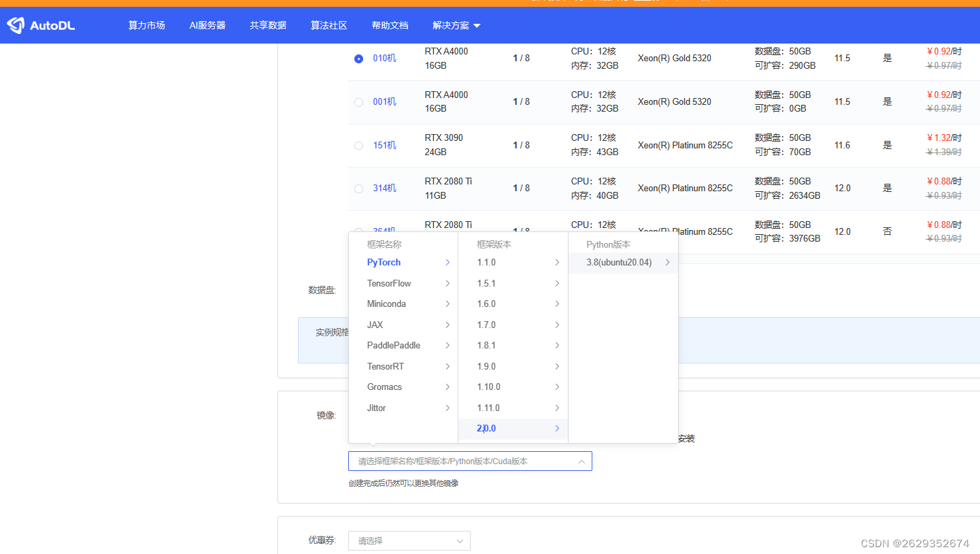Select framework version 1.7.0
Viewport: 980px width, 554px height.
[x=513, y=325]
